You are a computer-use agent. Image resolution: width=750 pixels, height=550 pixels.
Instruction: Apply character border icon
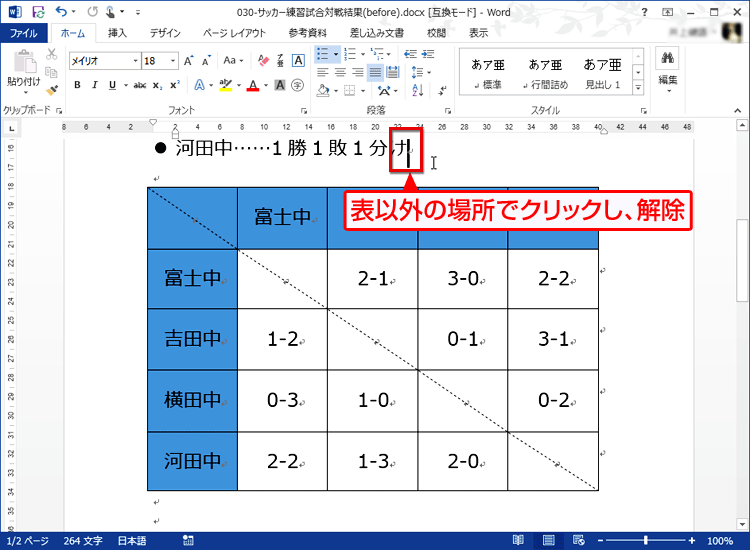(298, 60)
